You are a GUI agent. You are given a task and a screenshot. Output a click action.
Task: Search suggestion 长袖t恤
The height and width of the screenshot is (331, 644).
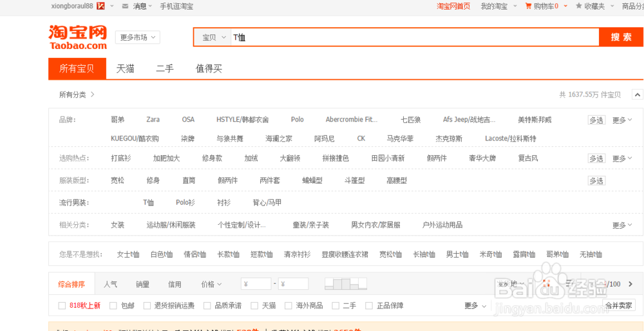point(424,254)
